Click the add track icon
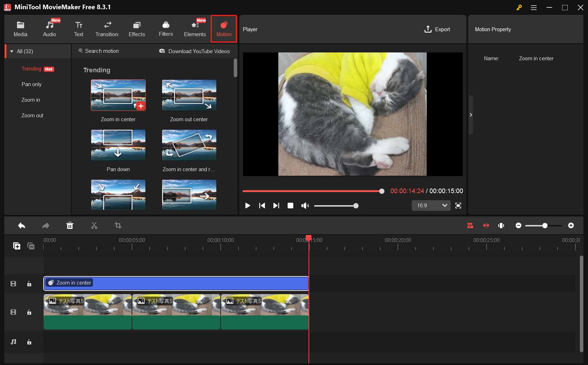This screenshot has width=588, height=365. click(17, 246)
